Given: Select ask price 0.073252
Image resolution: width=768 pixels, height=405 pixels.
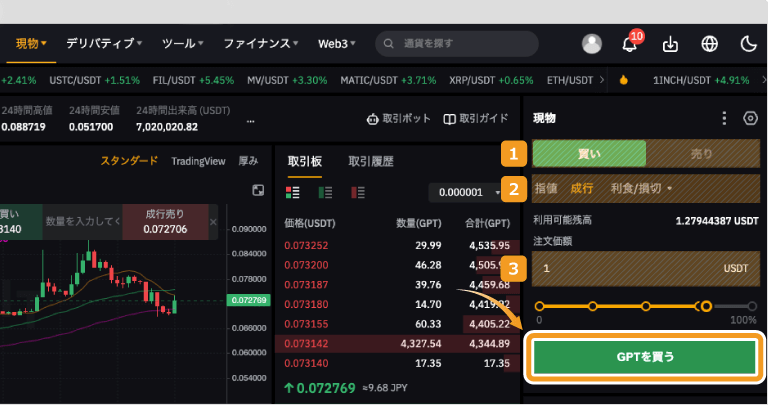Looking at the screenshot, I should click(x=306, y=245).
